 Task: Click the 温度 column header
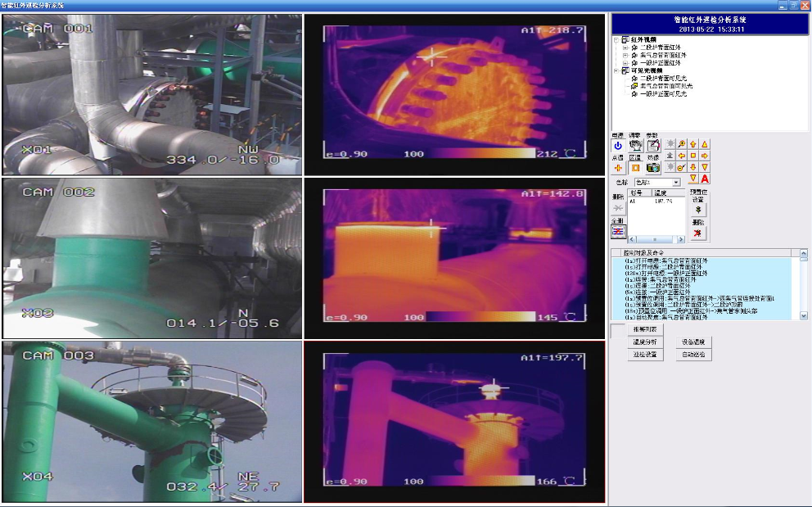click(668, 192)
